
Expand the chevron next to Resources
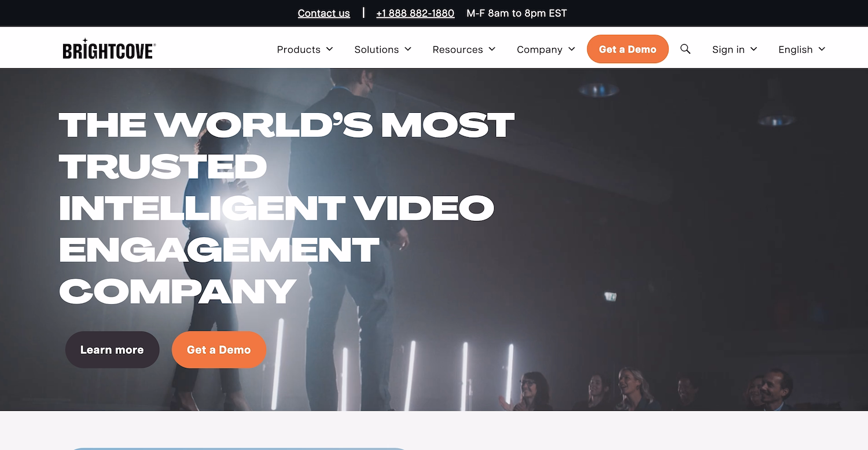coord(492,49)
